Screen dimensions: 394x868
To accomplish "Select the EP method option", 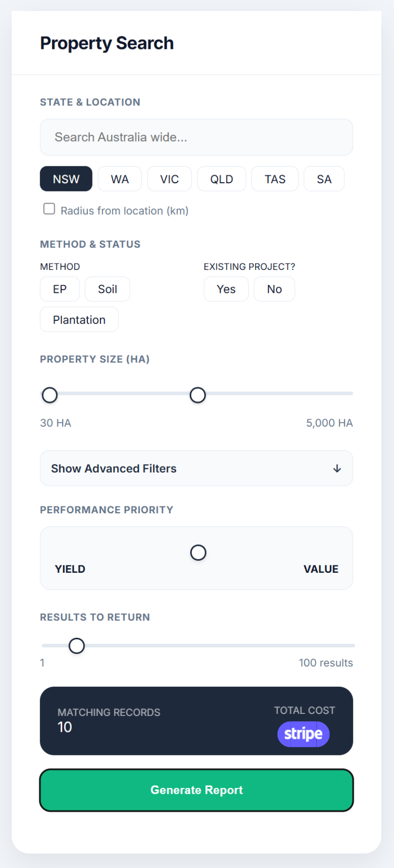I will coord(60,289).
